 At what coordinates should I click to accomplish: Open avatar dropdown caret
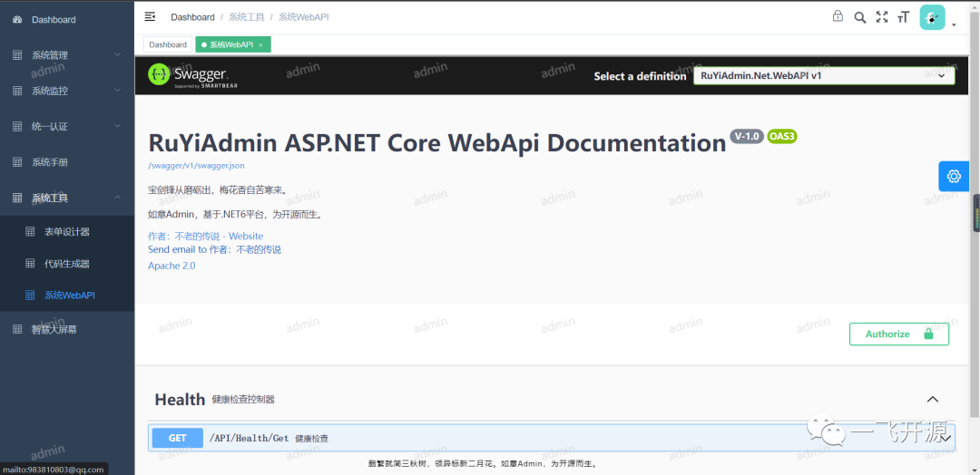(954, 25)
